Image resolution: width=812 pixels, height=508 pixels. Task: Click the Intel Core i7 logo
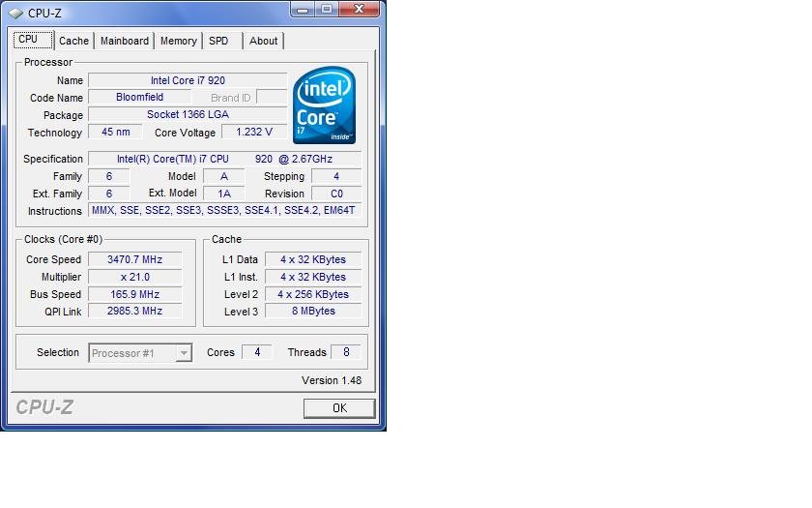[x=324, y=105]
